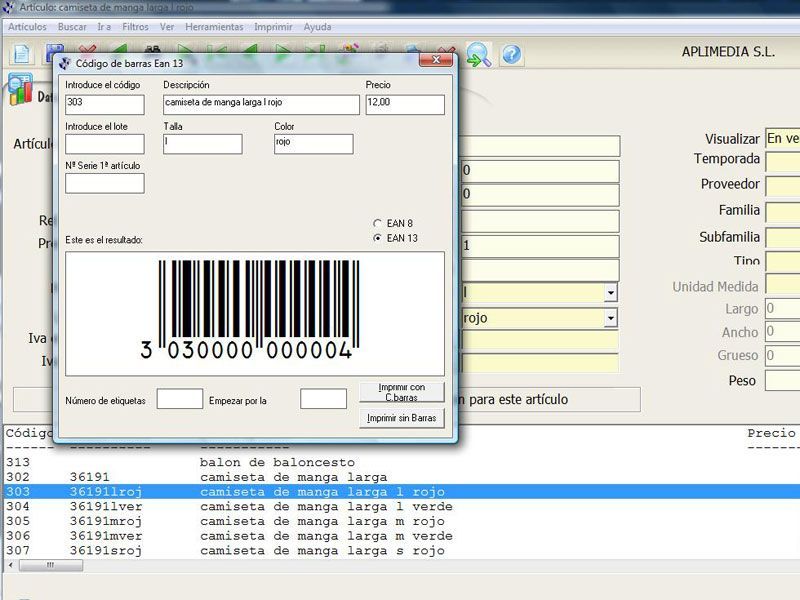Close the 'Código de barras Ean 13' dialog
The width and height of the screenshot is (800, 600).
(x=436, y=60)
